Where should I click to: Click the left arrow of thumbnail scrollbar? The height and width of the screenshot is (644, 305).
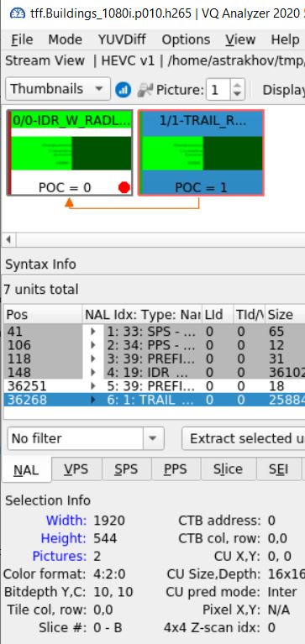pos(8,239)
